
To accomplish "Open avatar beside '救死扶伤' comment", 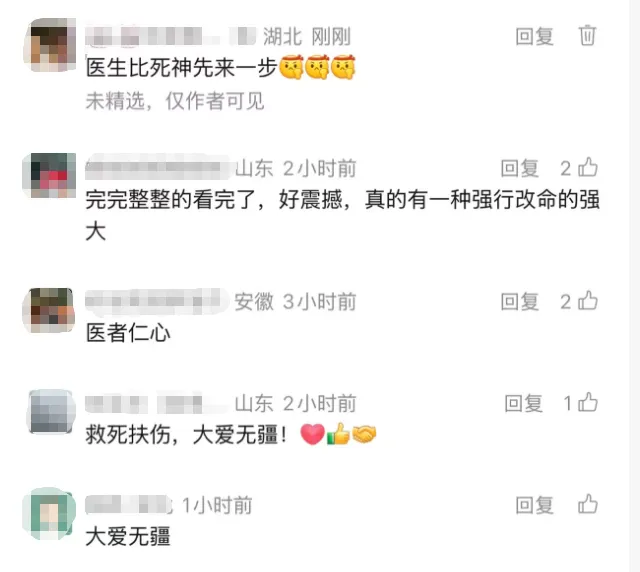I will [51, 411].
